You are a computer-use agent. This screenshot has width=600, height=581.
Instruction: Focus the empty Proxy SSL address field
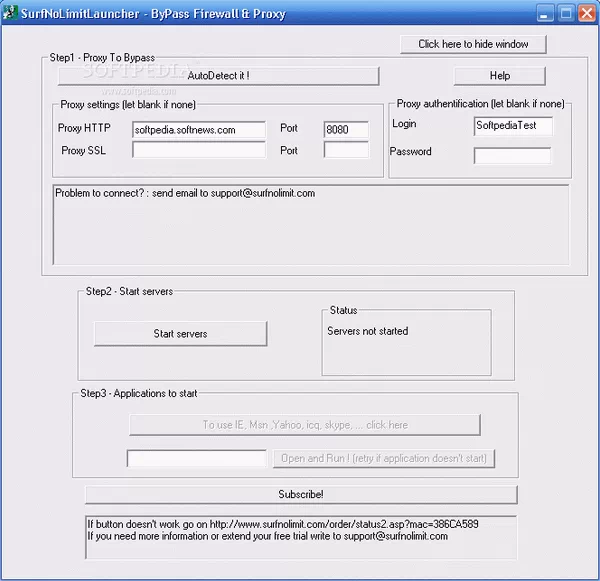pos(199,150)
